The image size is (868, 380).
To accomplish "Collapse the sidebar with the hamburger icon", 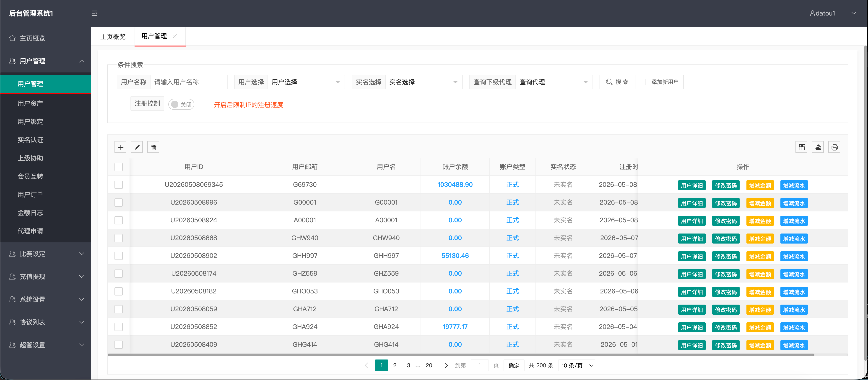I will click(x=94, y=13).
